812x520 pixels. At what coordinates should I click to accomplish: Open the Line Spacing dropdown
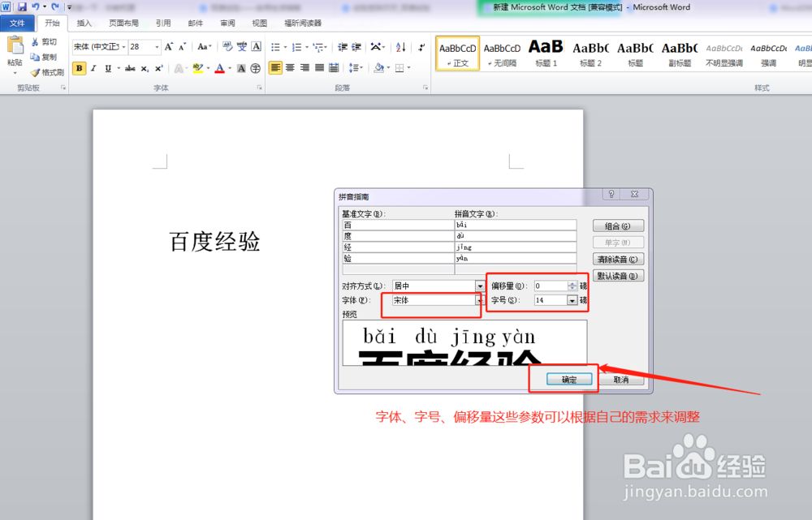(x=356, y=68)
